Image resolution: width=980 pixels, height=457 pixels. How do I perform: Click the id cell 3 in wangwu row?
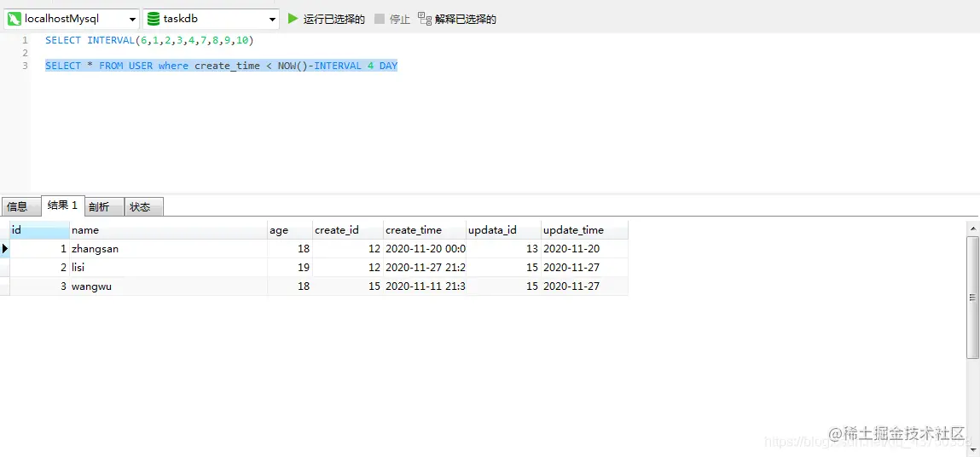point(39,286)
